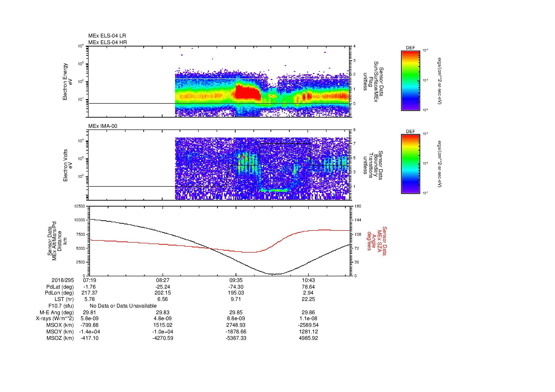Click the 09:35 time tick label
The width and height of the screenshot is (555, 392).
point(236,280)
